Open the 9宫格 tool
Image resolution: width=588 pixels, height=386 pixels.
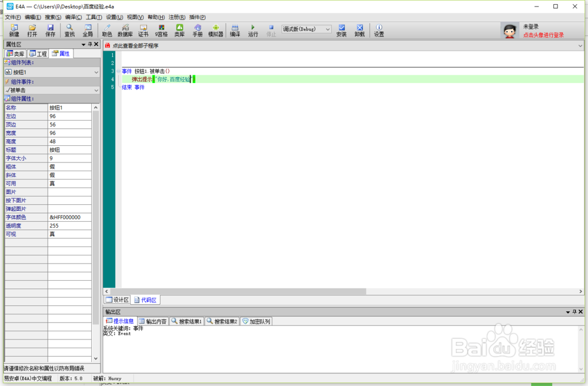tap(161, 31)
